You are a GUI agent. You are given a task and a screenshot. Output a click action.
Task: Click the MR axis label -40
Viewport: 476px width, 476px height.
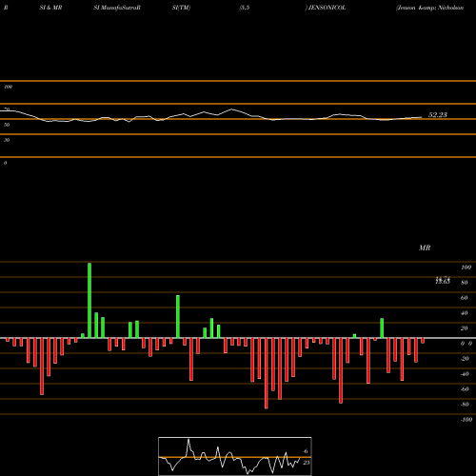point(465,374)
